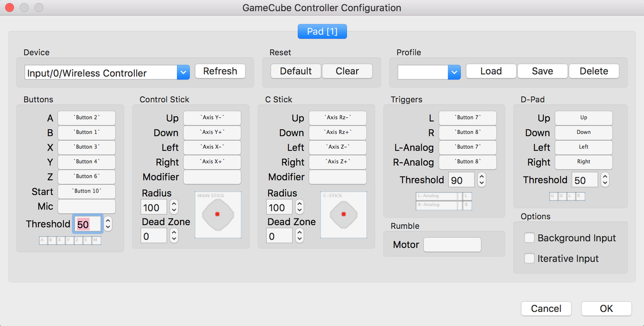Remap C Stick Left binding
Viewport: 644px width, 326px height.
pos(338,147)
